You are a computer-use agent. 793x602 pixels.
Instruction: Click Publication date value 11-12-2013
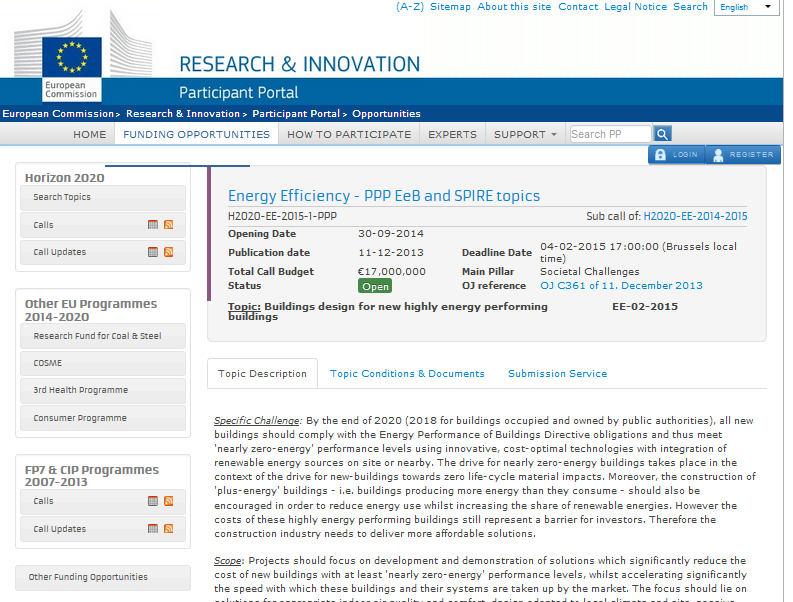tap(391, 252)
